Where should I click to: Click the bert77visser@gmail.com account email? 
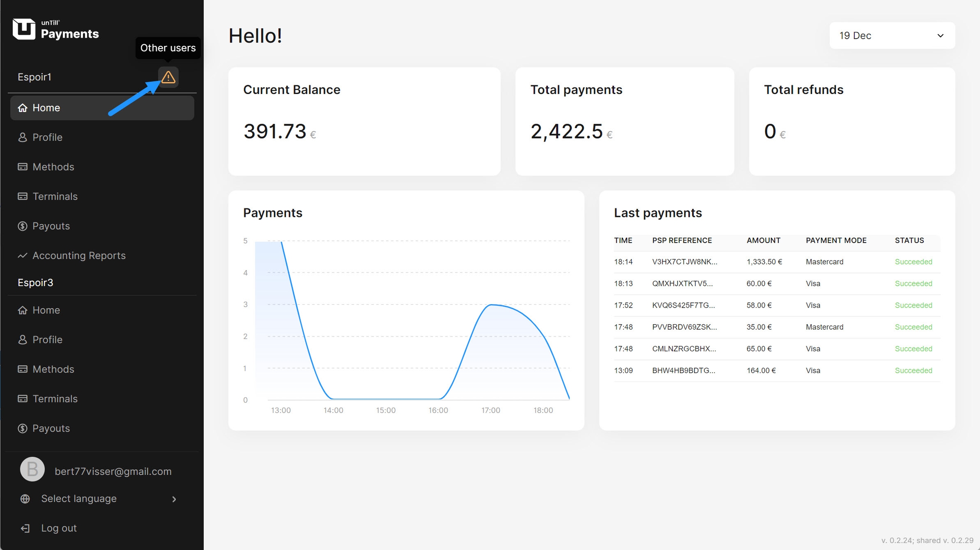point(113,471)
